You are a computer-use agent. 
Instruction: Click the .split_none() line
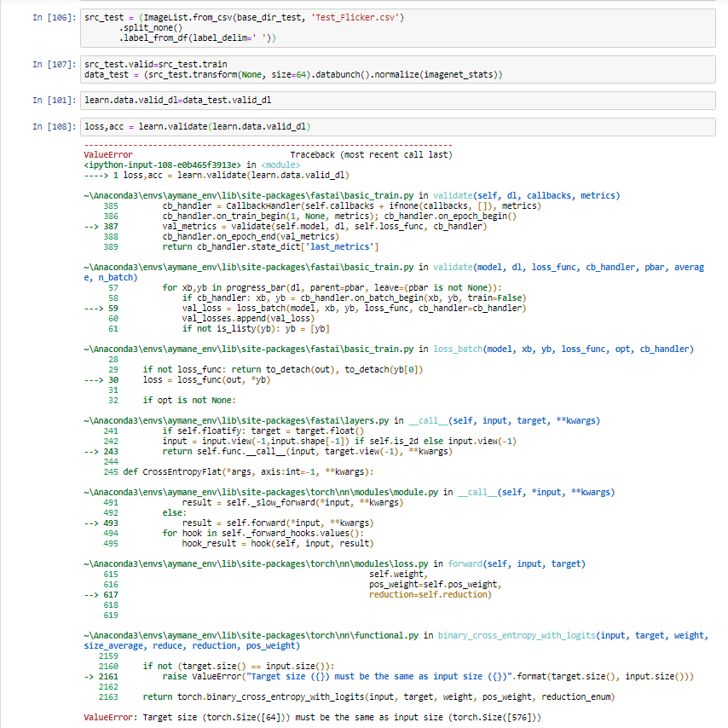pyautogui.click(x=150, y=28)
